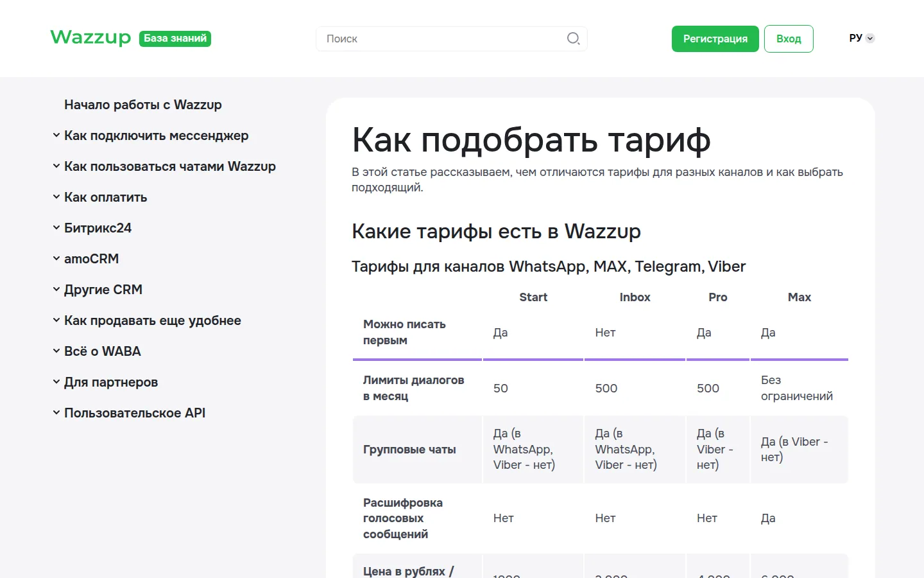Viewport: 924px width, 578px height.
Task: Focus the Поиск search field
Action: (x=452, y=39)
